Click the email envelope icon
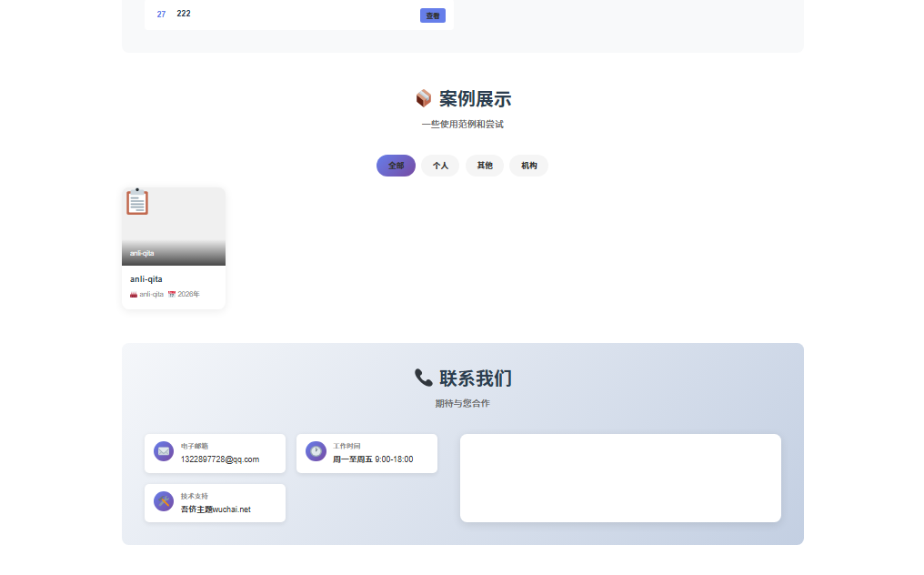This screenshot has width=924, height=575. pos(164,451)
